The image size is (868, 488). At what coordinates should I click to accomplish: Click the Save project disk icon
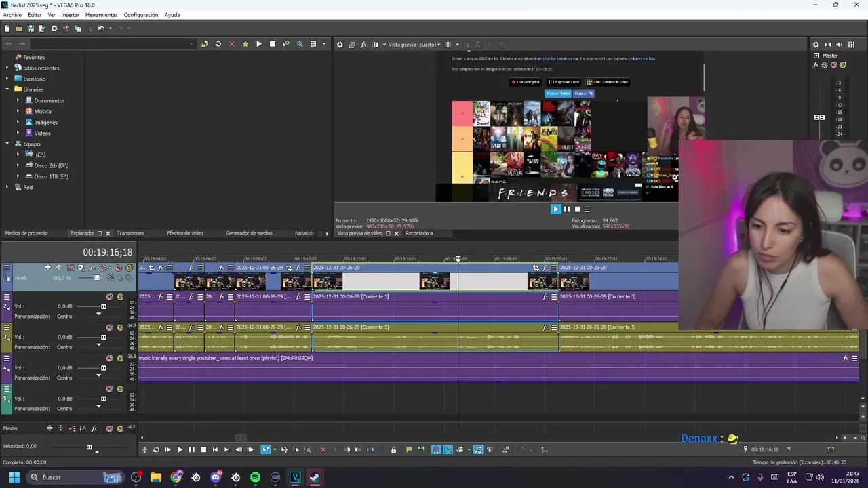coord(31,28)
